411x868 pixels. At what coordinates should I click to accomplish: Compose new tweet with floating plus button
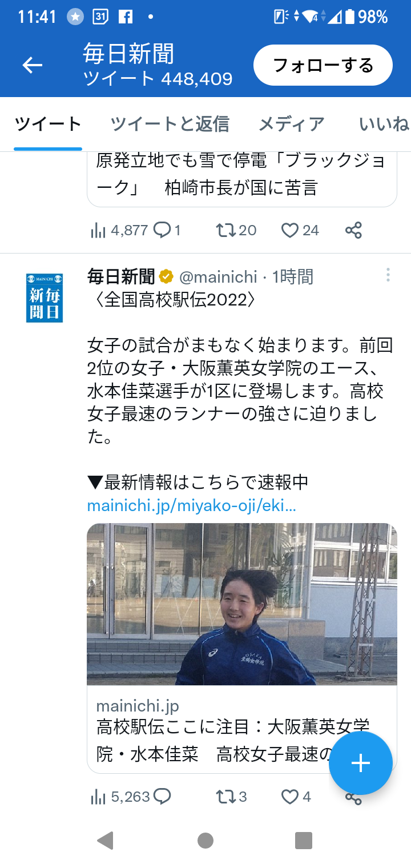pyautogui.click(x=360, y=763)
